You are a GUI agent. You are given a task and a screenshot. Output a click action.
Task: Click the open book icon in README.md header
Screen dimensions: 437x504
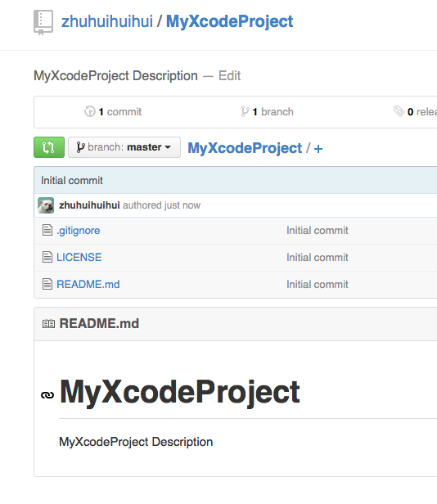48,324
